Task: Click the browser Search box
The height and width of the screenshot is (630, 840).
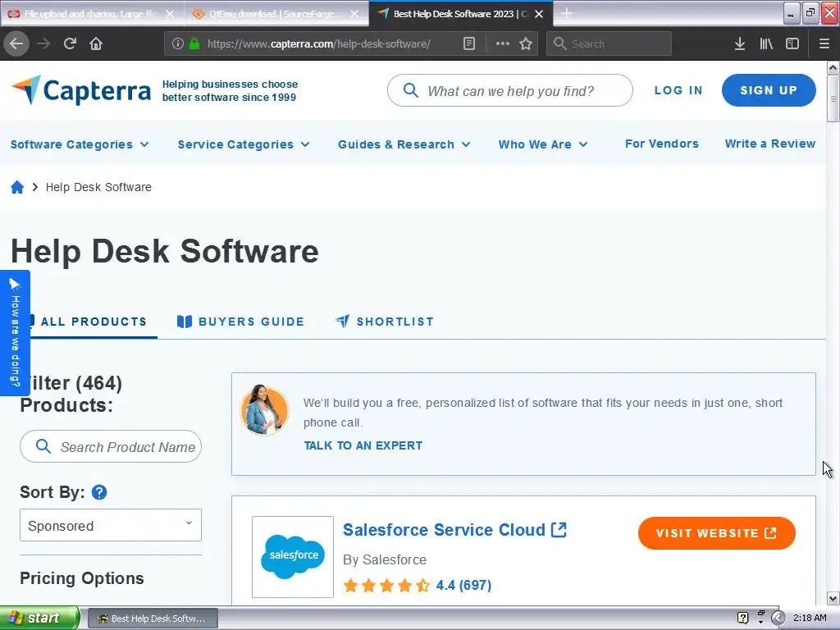Action: pyautogui.click(x=609, y=43)
